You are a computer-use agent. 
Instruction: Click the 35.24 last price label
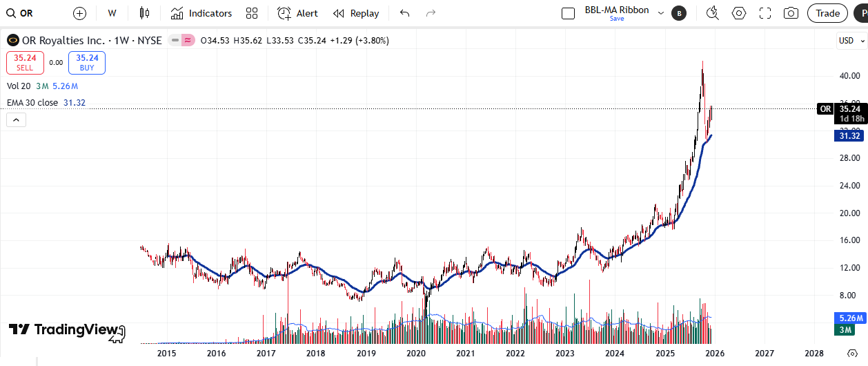850,108
